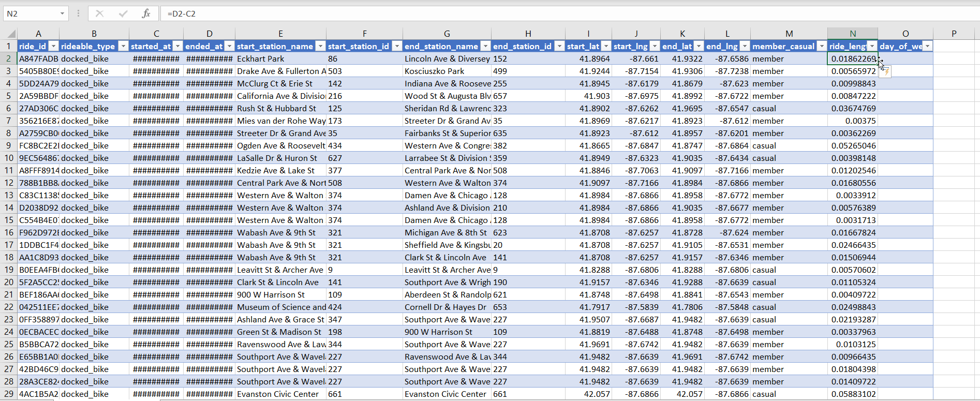Open the start_lng filter dropdown
The image size is (980, 401).
tap(655, 46)
